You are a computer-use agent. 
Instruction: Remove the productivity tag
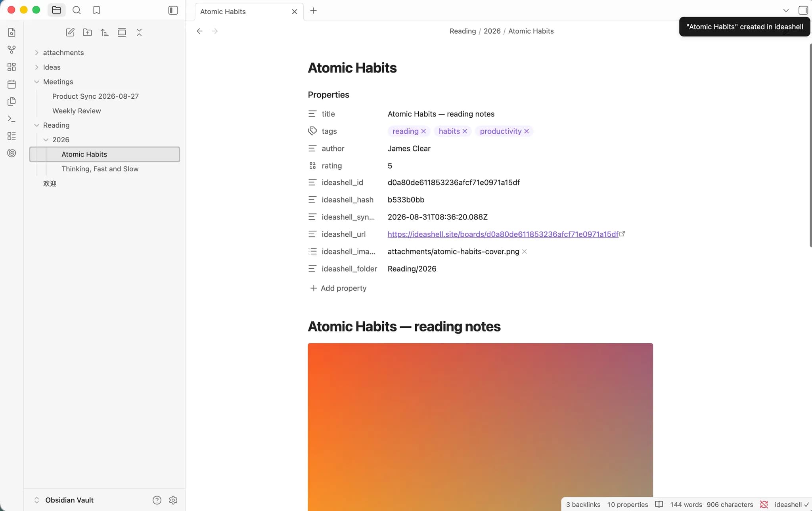pyautogui.click(x=527, y=131)
